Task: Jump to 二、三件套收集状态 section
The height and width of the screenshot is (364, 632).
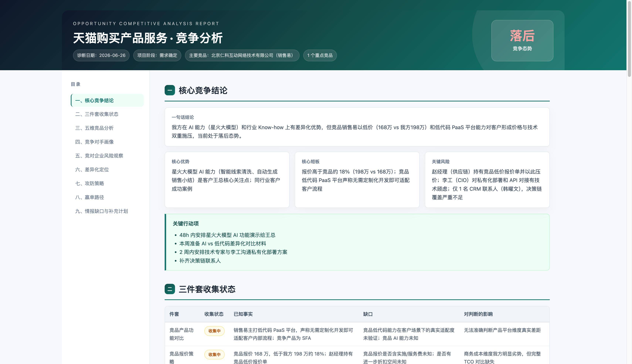Action: point(107,114)
